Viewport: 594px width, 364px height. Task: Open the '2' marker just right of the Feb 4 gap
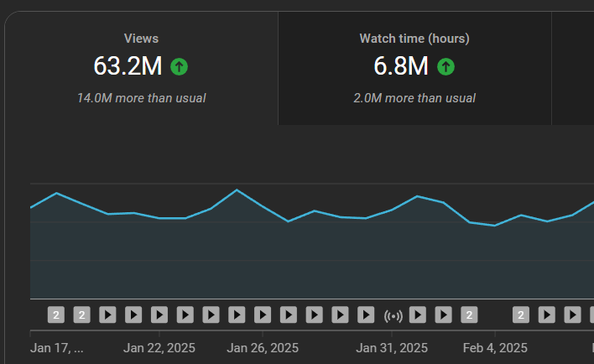click(x=521, y=315)
